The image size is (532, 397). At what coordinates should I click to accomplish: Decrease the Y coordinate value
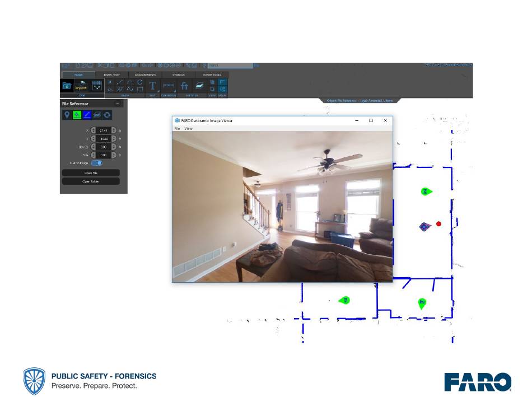[93, 138]
